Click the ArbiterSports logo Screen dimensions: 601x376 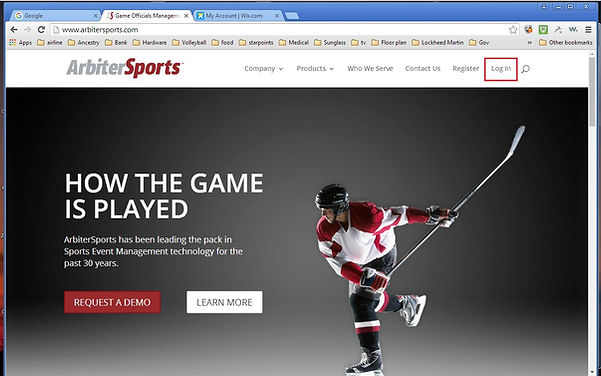point(125,68)
